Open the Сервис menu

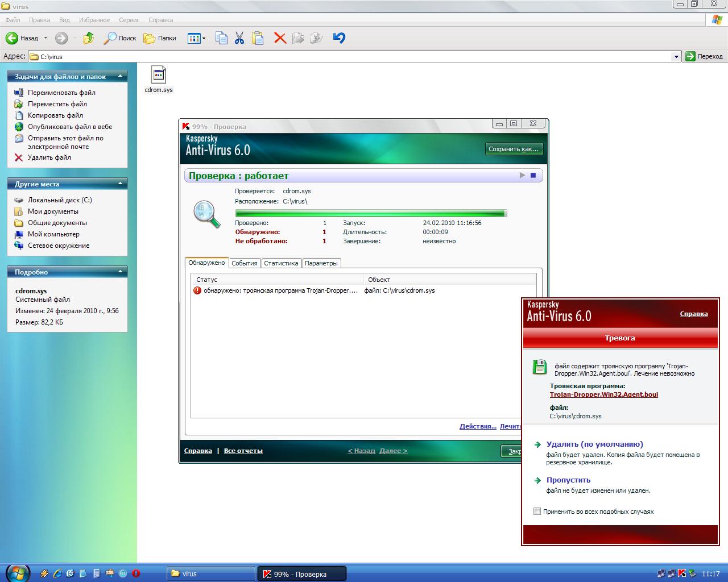[129, 20]
